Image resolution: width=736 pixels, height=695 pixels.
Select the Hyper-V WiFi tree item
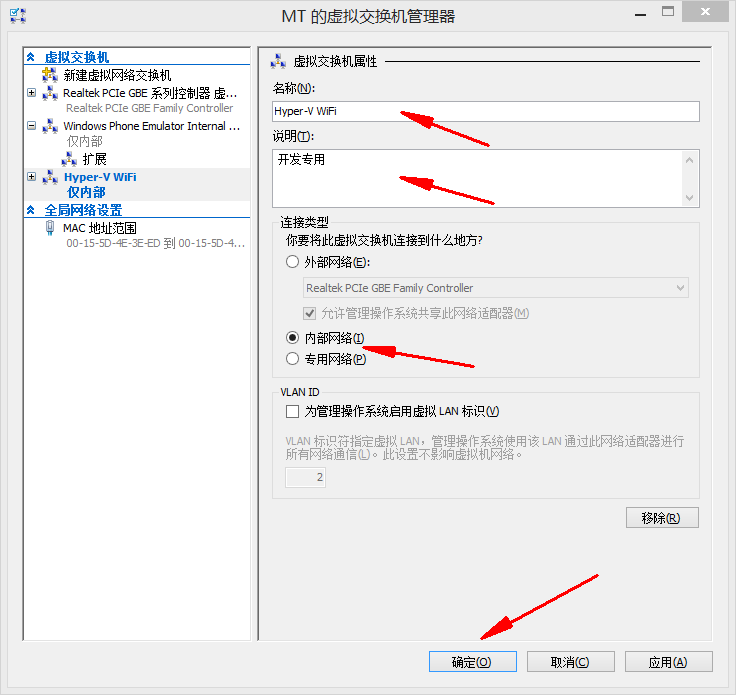[100, 177]
